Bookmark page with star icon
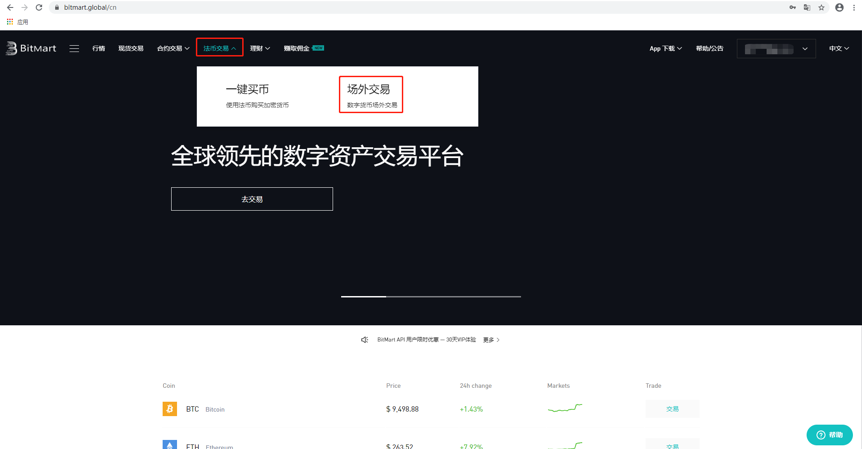Screen dimensions: 862x449 (821, 7)
